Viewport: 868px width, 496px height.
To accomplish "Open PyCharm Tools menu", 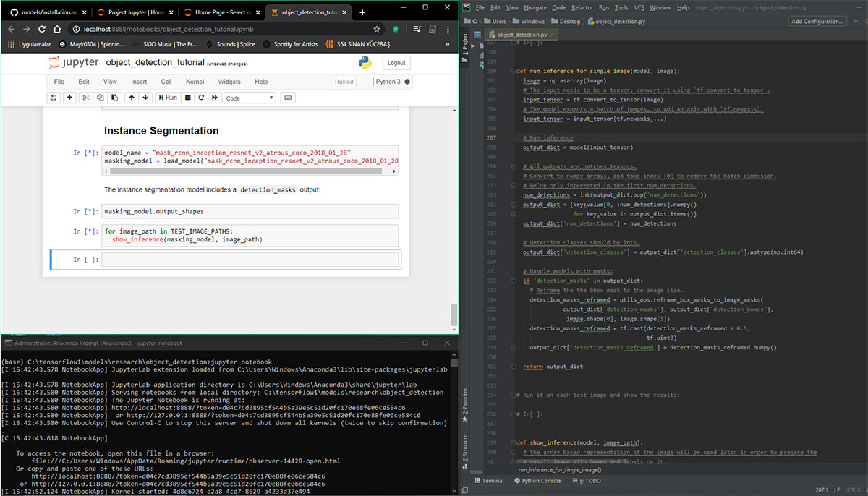I will point(621,7).
